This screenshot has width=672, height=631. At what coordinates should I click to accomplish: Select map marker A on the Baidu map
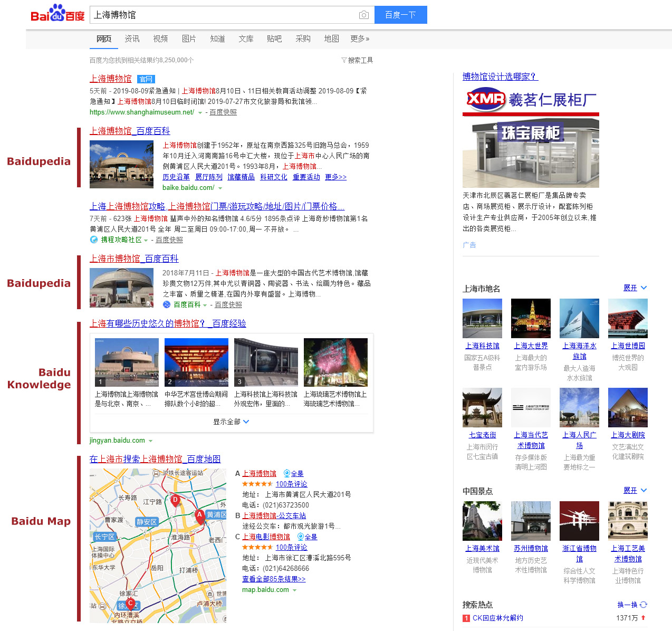click(199, 514)
